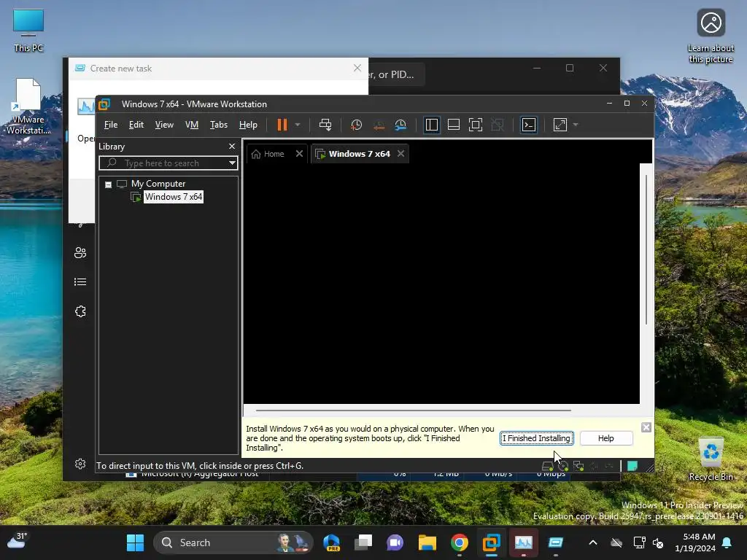Image resolution: width=747 pixels, height=560 pixels.
Task: Click the VM console vertical scrollbar
Action: click(646, 250)
